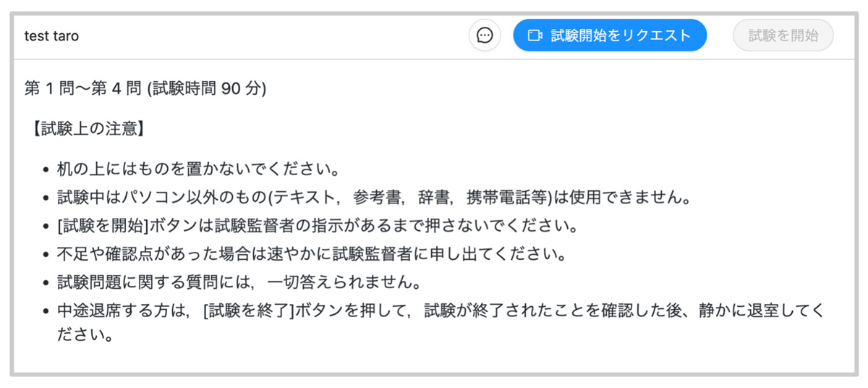This screenshot has width=868, height=388.
Task: Click the (試験時間 90 分) duration text
Action: coord(207,88)
